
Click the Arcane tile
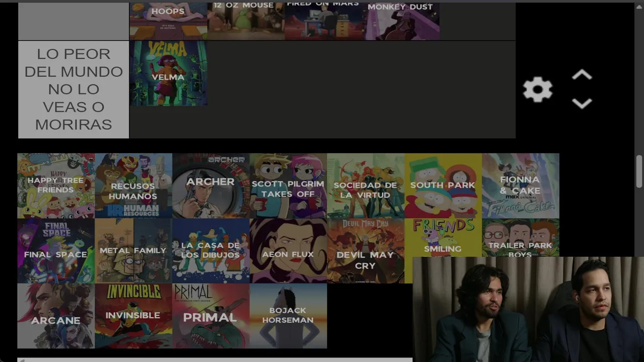coord(56,316)
